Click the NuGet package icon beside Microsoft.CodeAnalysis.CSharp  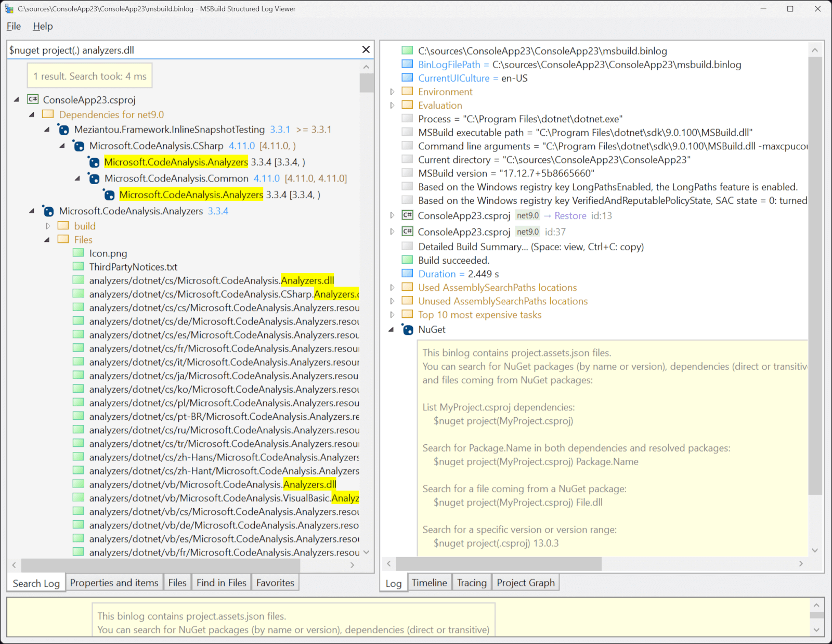pos(79,146)
